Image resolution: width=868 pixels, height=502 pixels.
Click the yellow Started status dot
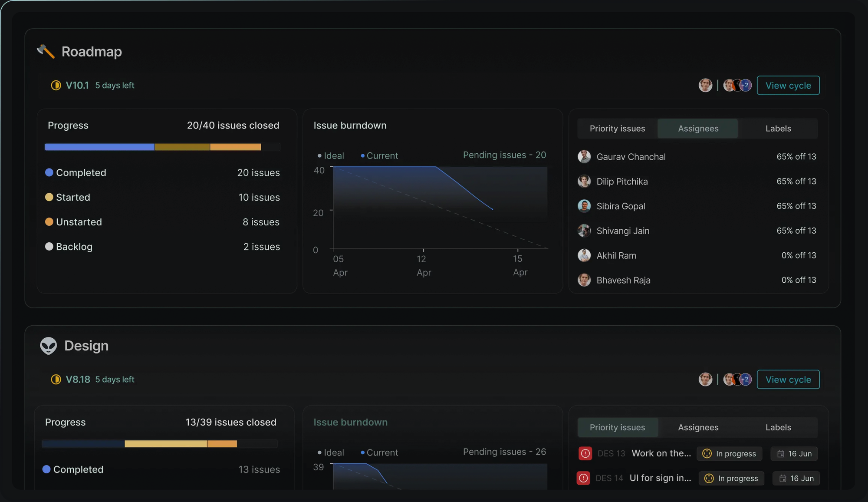[x=49, y=197]
